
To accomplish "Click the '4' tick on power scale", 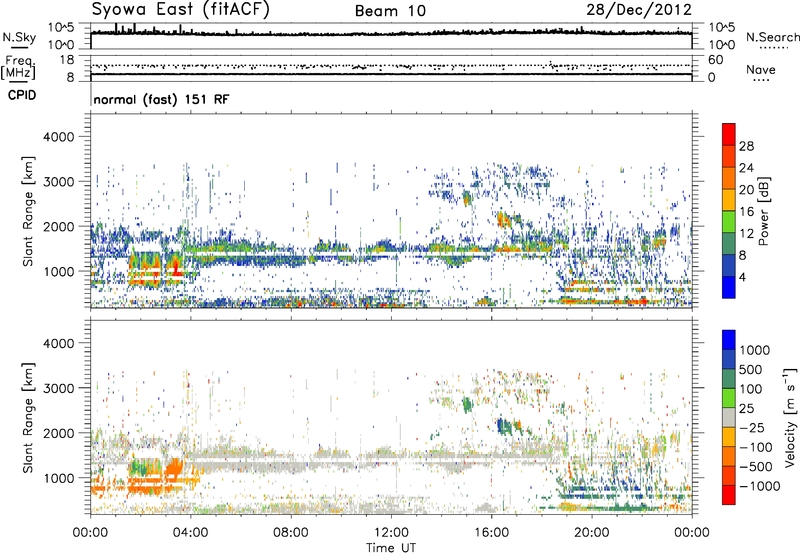I will pyautogui.click(x=742, y=277).
